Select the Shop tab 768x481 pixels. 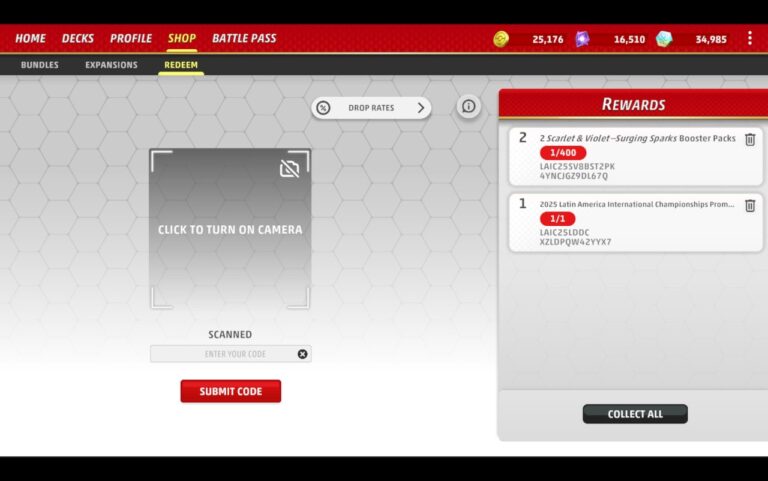pos(182,38)
